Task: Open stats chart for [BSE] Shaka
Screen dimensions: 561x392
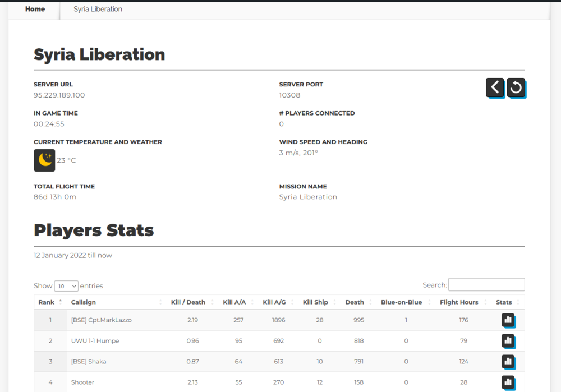Action: tap(508, 362)
